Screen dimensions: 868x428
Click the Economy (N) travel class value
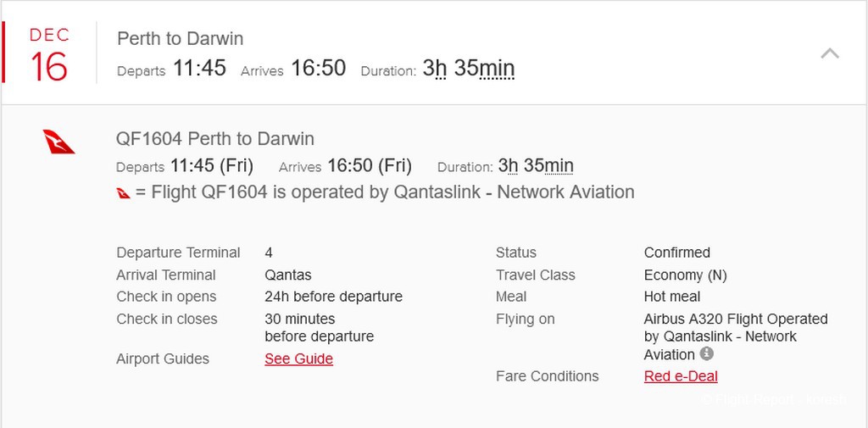[685, 275]
